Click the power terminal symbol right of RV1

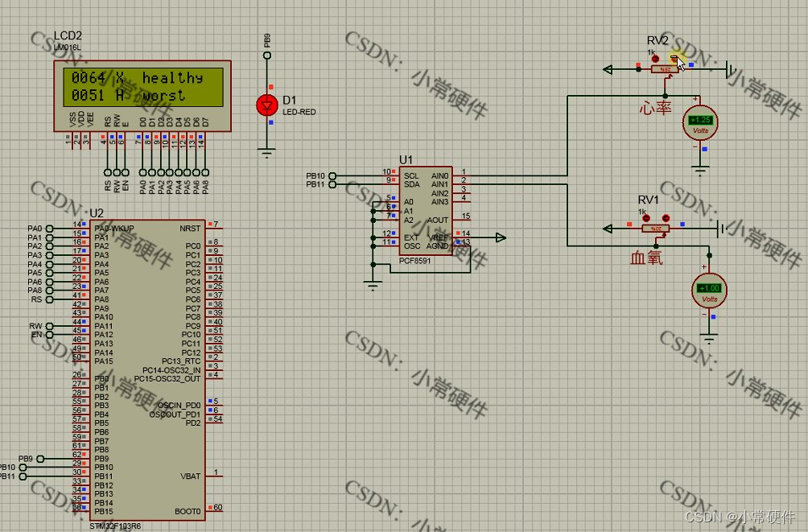click(x=721, y=228)
